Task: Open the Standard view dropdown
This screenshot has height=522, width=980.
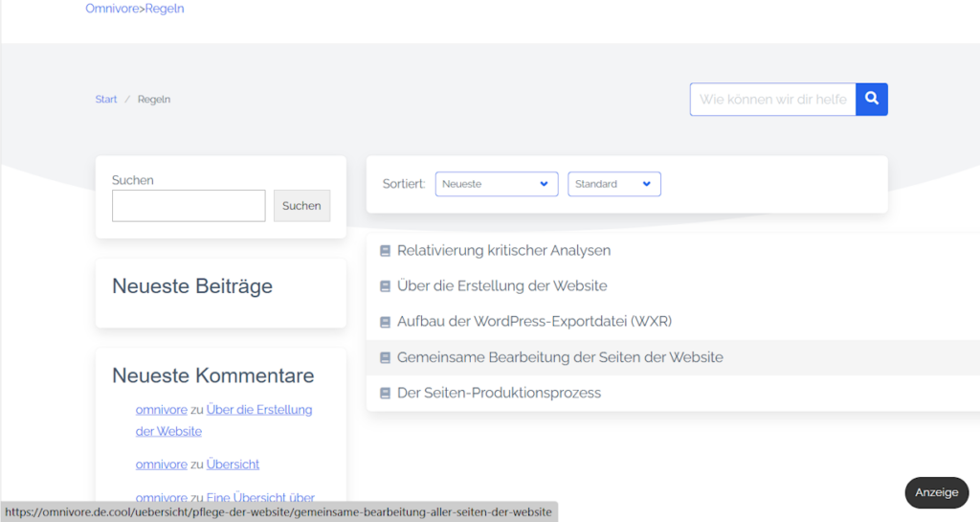Action: tap(613, 184)
